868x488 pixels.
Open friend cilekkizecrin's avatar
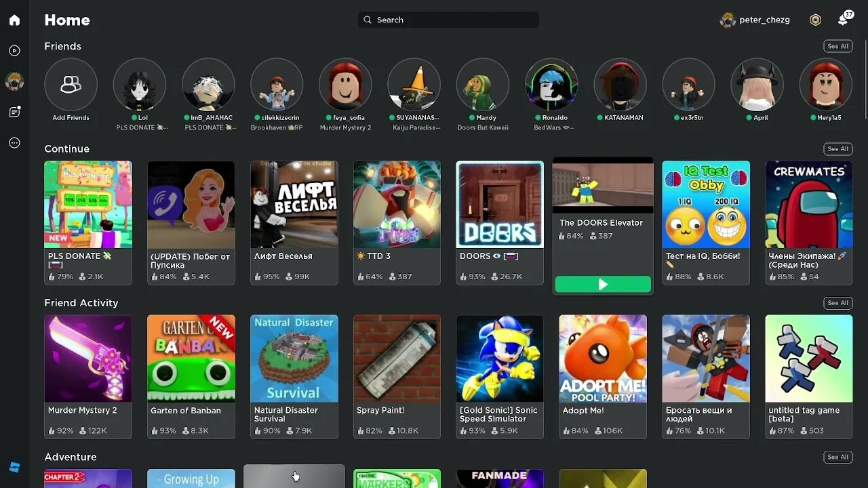[x=277, y=84]
